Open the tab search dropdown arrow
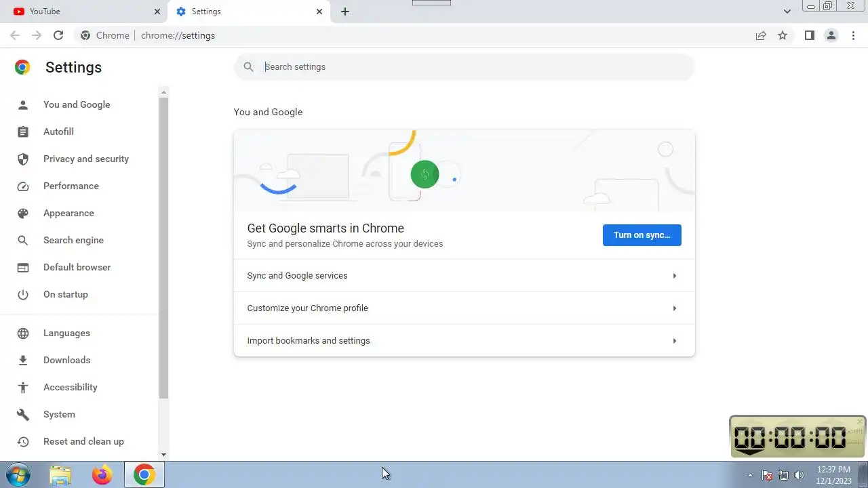Viewport: 868px width, 488px height. 787,12
